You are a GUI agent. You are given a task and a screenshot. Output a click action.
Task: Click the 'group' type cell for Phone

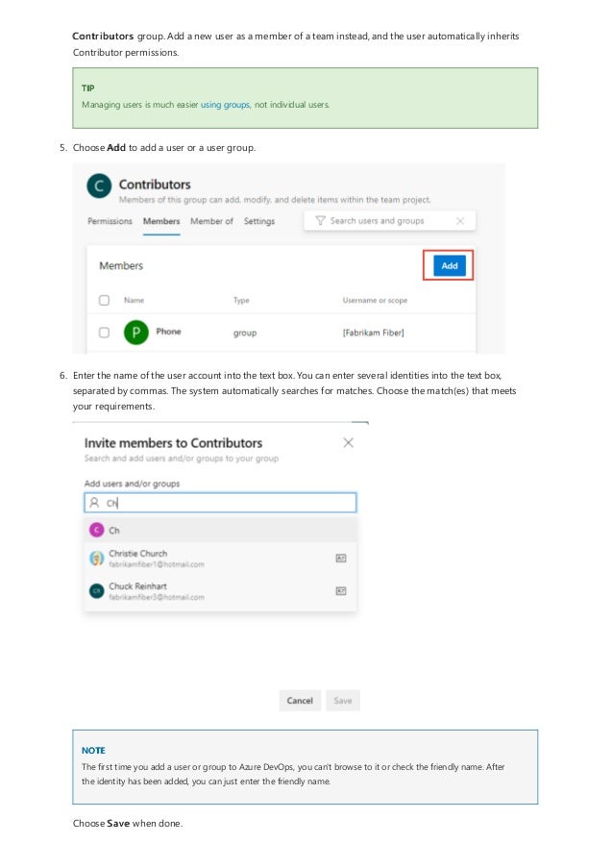tap(245, 333)
